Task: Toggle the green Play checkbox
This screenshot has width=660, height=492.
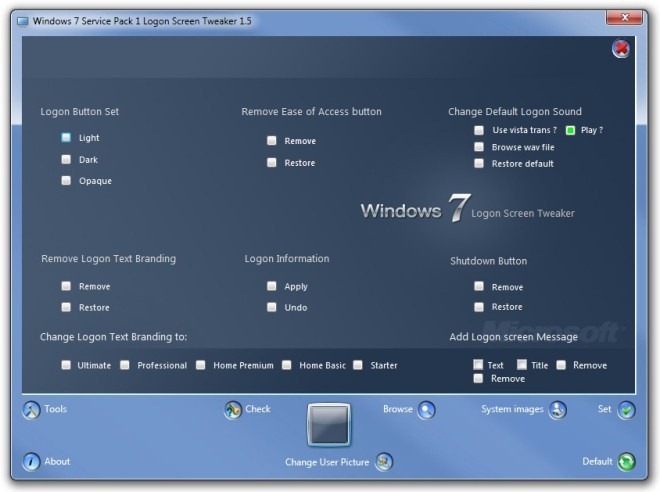Action: point(570,130)
